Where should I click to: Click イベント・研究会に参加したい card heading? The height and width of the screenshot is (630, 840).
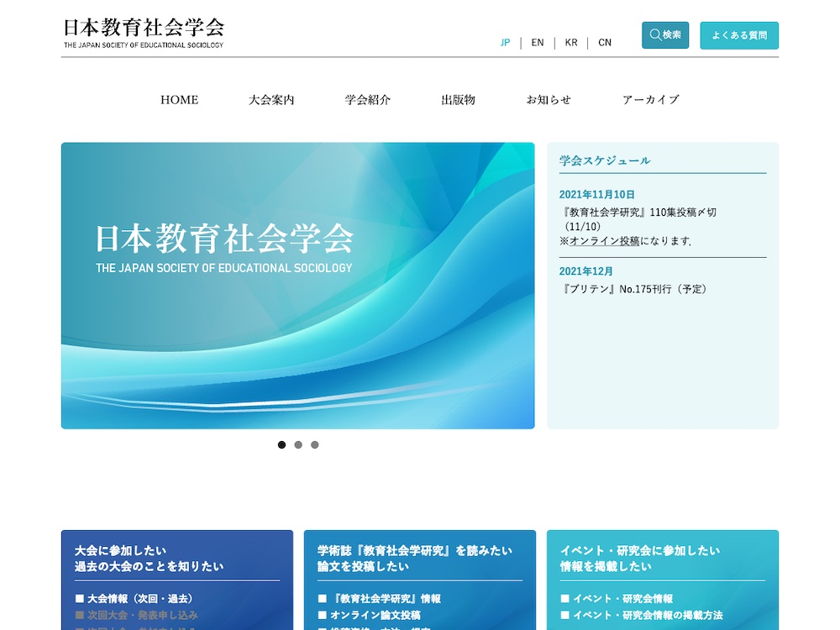pyautogui.click(x=639, y=550)
